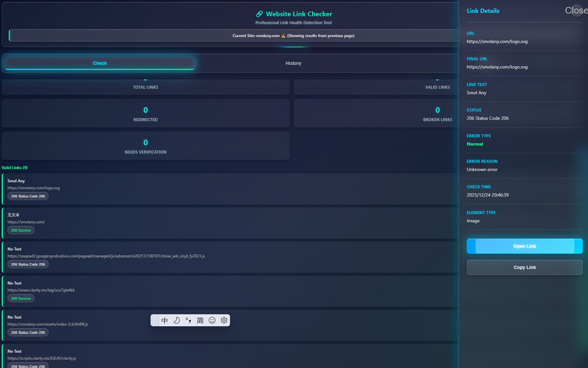Click 200 Success badge on smolany.com row

pyautogui.click(x=21, y=230)
